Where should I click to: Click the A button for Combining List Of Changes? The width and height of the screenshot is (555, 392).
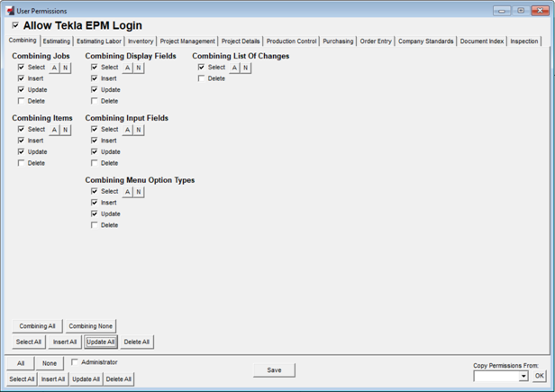click(234, 68)
